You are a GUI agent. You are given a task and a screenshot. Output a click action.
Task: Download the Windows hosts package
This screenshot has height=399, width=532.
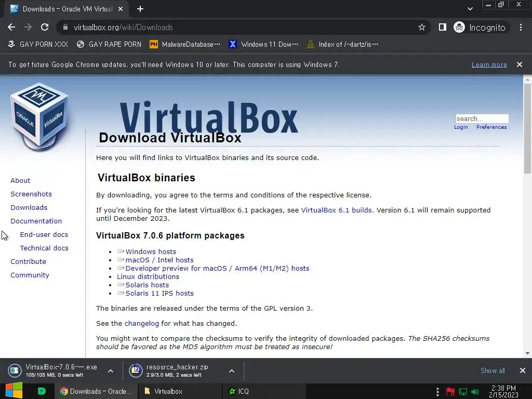coord(151,252)
